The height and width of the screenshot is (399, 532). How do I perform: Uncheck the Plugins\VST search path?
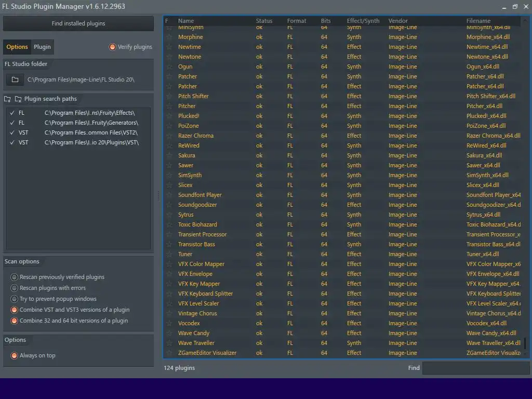(12, 142)
